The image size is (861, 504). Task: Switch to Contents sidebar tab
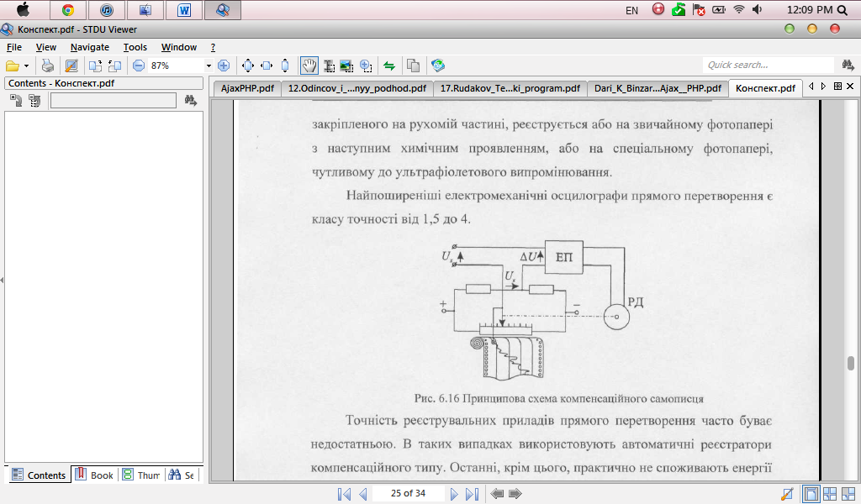[39, 475]
